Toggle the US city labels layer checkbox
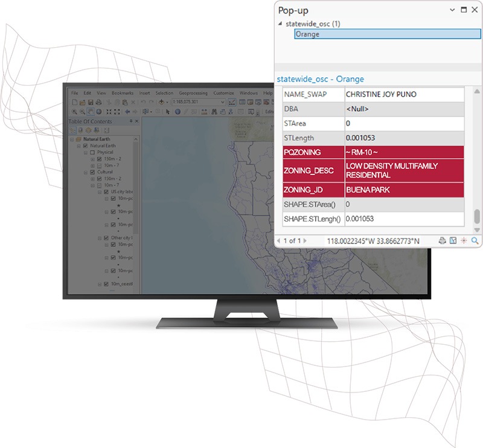The image size is (483, 448). tap(106, 192)
